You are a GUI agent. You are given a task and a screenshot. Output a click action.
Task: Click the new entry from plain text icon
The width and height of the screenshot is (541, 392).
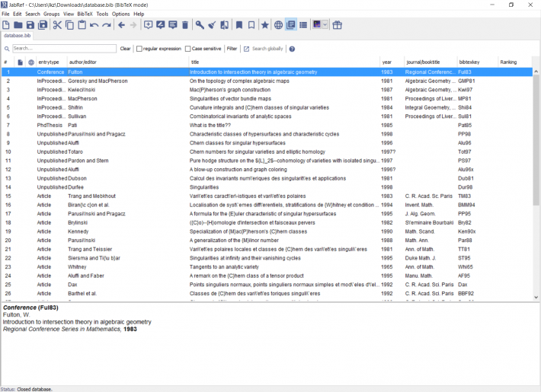tap(161, 25)
